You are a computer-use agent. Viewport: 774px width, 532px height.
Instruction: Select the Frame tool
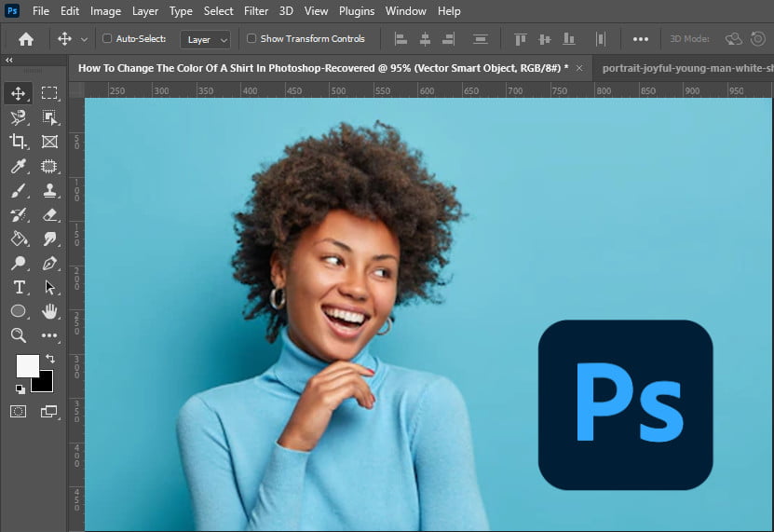tap(48, 142)
